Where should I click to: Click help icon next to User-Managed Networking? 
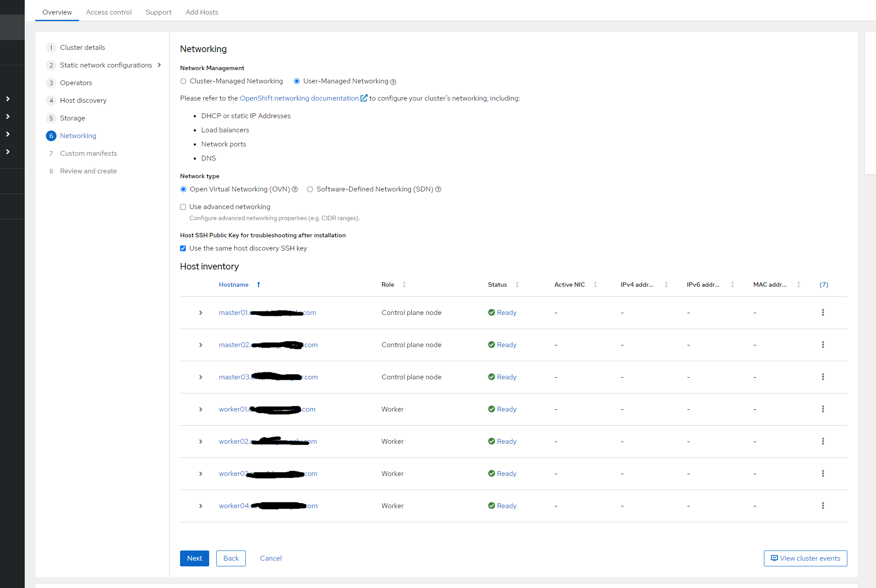(393, 82)
